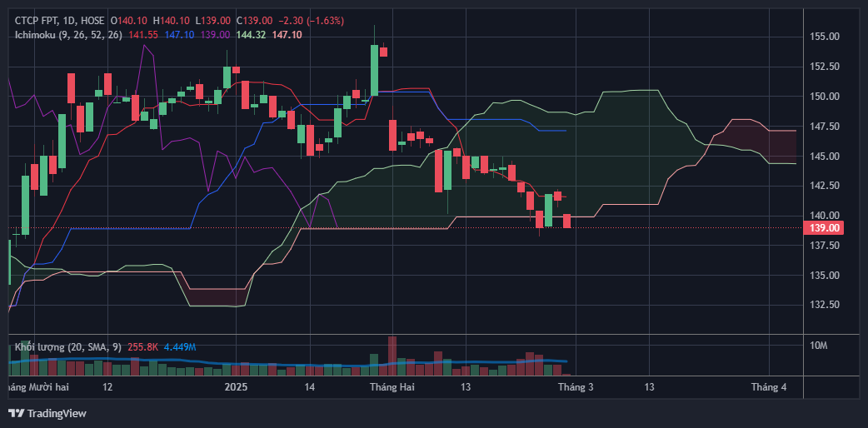Viewport: 868px width, 428px height.
Task: Click the 2025 time axis label
Action: pos(237,387)
